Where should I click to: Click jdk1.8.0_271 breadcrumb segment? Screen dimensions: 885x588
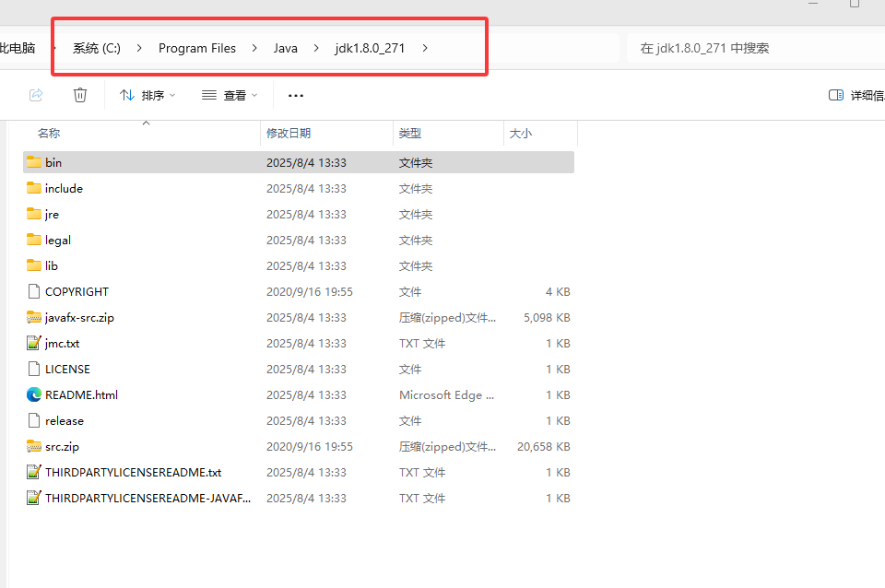(x=370, y=49)
